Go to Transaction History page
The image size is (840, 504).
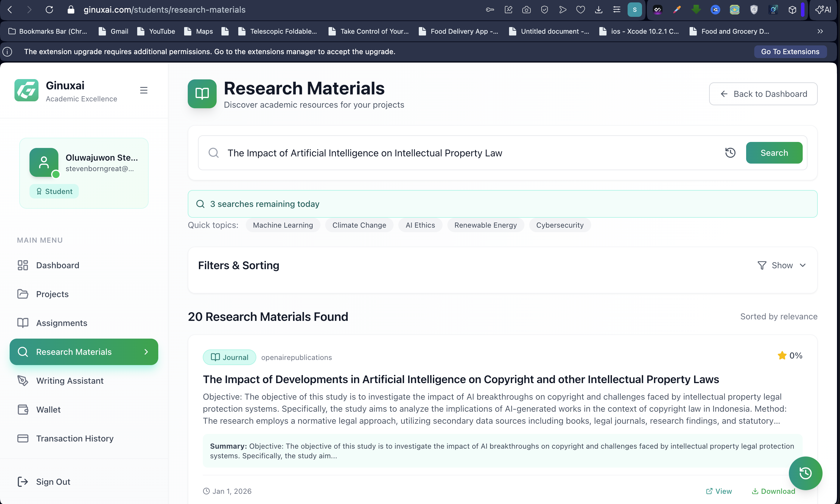click(x=75, y=438)
